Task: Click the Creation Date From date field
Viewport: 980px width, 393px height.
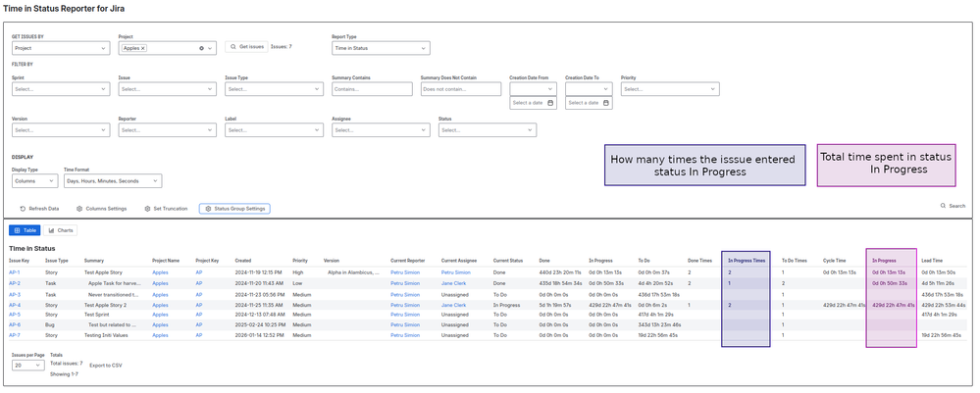Action: point(533,103)
